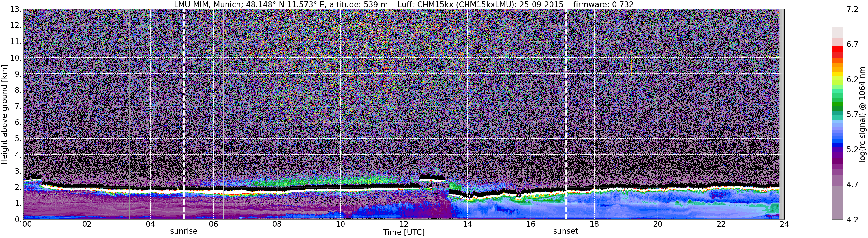Click the 16 tick label on time axis
868x238 pixels.
[531, 224]
